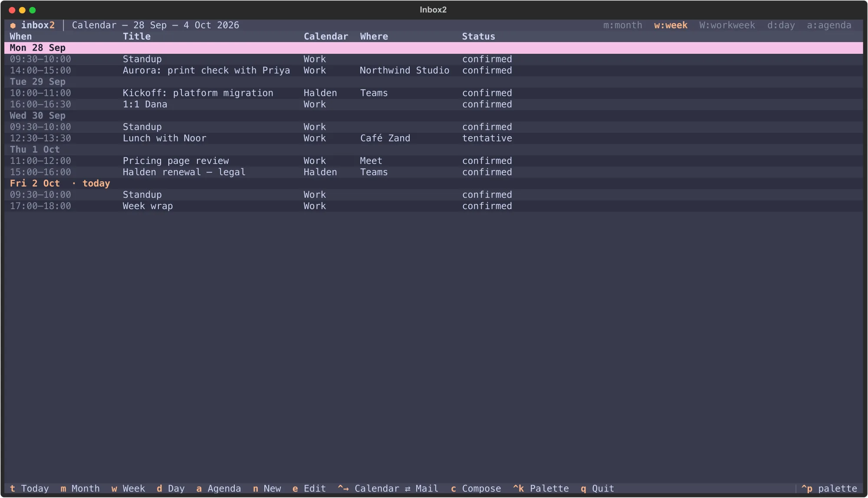868x498 pixels.
Task: Open the Lunch with Noor event
Action: pos(434,138)
